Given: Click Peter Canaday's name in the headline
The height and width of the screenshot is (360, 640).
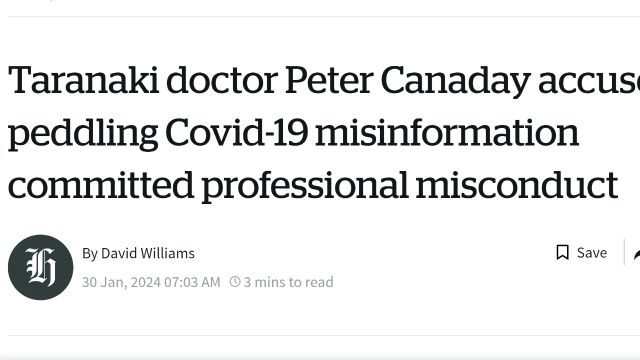Looking at the screenshot, I should 408,81.
